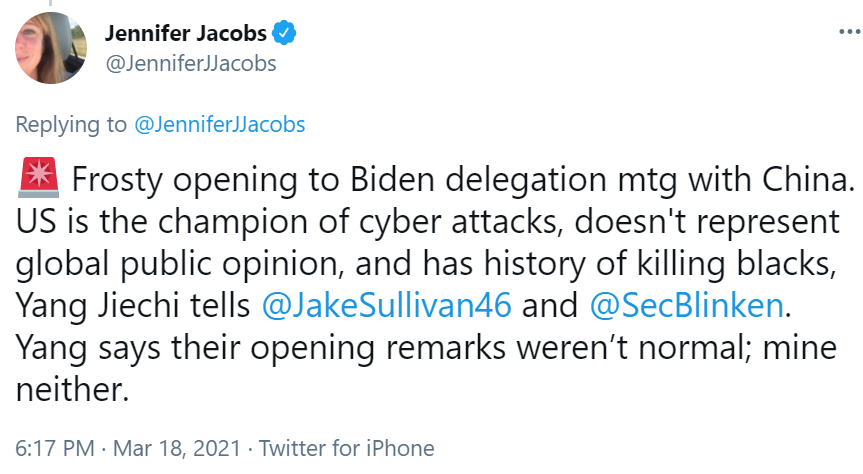This screenshot has height=474, width=863.
Task: Click the blue verified badge
Action: pyautogui.click(x=285, y=34)
